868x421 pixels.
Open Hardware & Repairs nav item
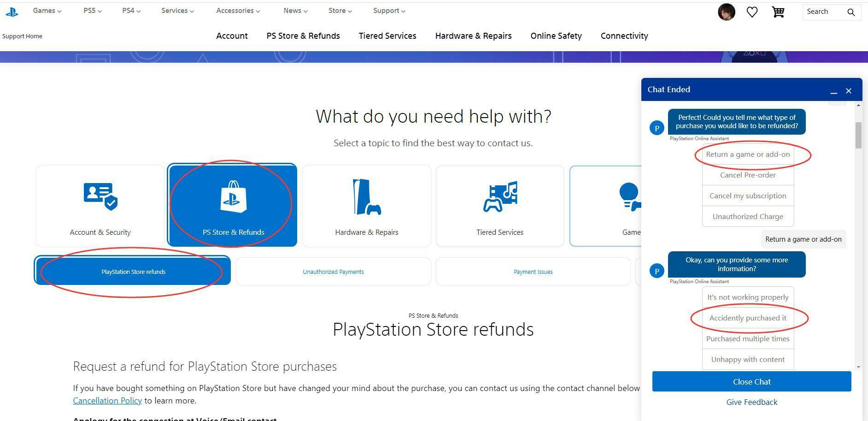point(473,36)
